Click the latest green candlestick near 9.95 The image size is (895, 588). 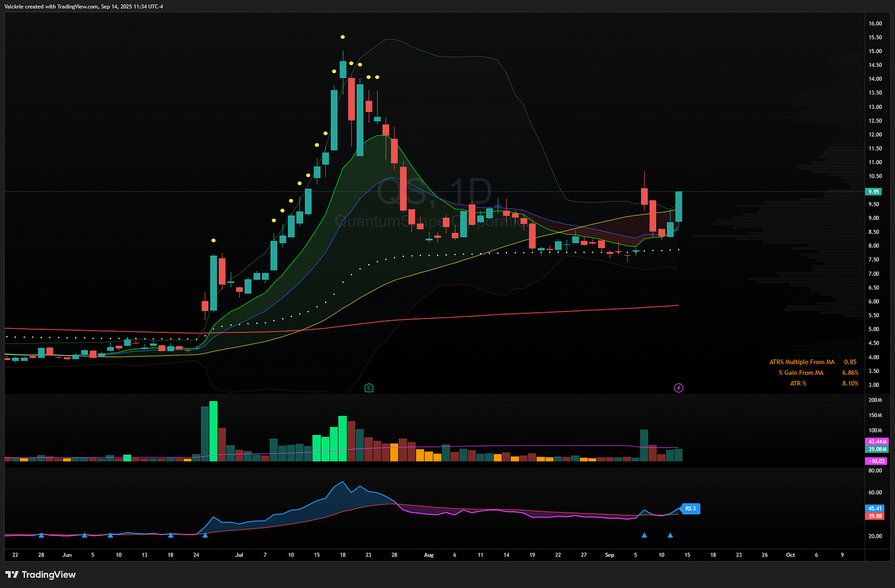click(x=679, y=206)
